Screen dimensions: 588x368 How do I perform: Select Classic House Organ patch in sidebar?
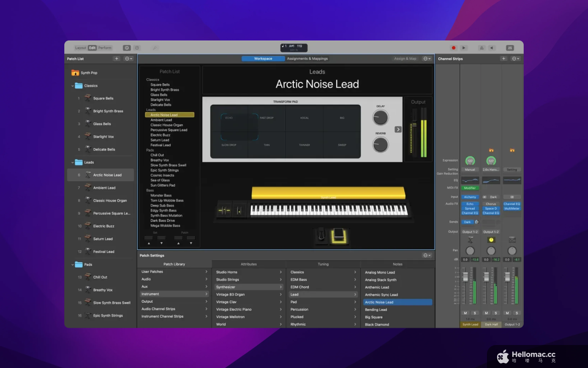point(101,201)
